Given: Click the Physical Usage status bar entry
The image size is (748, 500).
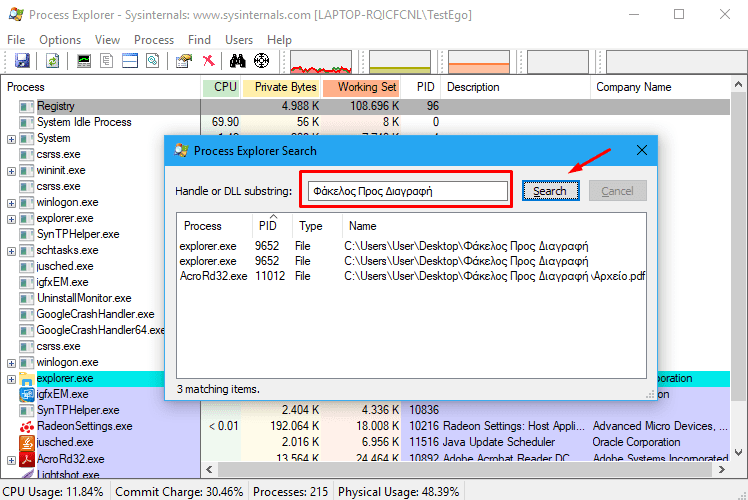Looking at the screenshot, I should coord(399,492).
